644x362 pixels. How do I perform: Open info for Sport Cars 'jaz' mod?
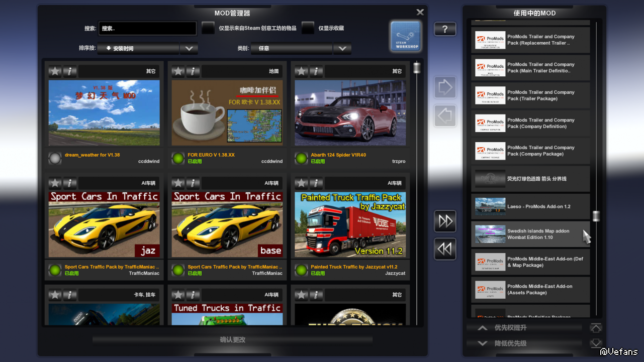tap(70, 183)
